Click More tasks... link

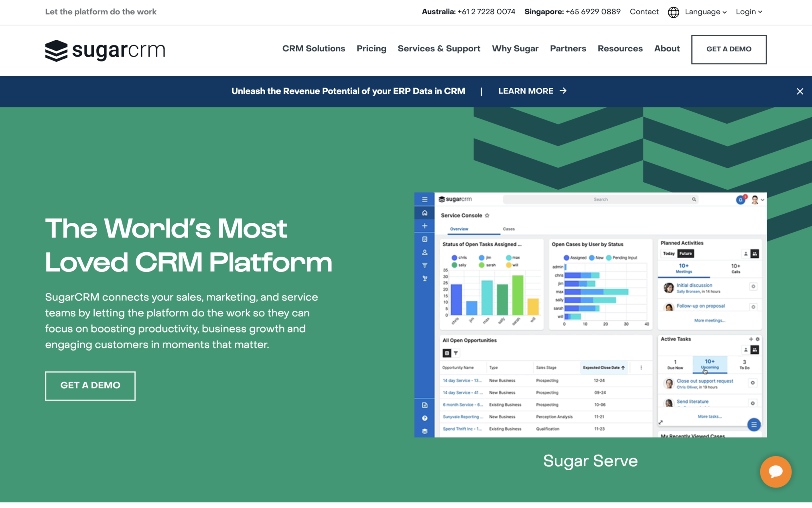point(709,416)
